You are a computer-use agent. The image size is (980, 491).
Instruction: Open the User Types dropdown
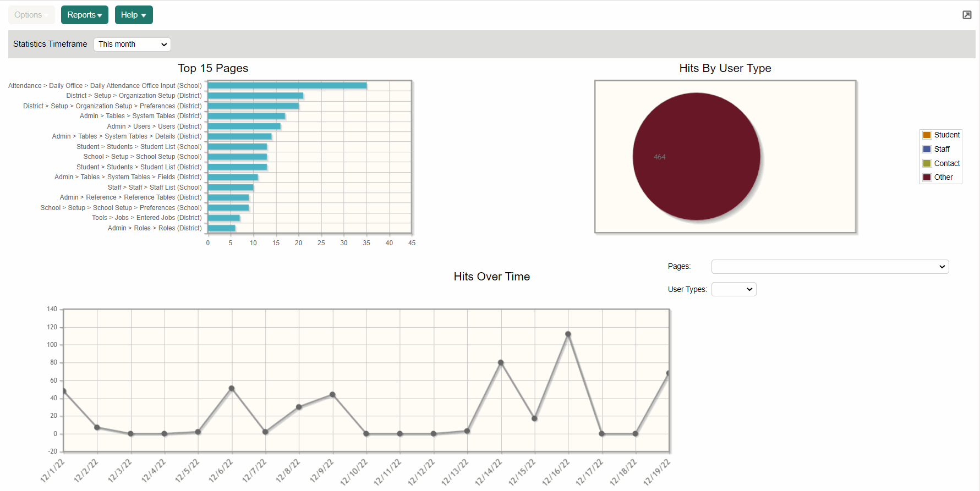click(x=733, y=289)
